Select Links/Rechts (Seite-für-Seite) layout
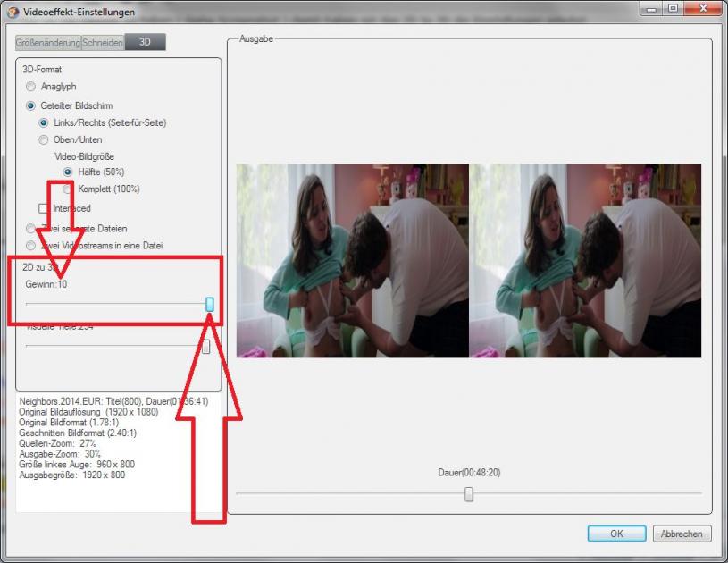Image resolution: width=728 pixels, height=563 pixels. pyautogui.click(x=44, y=122)
